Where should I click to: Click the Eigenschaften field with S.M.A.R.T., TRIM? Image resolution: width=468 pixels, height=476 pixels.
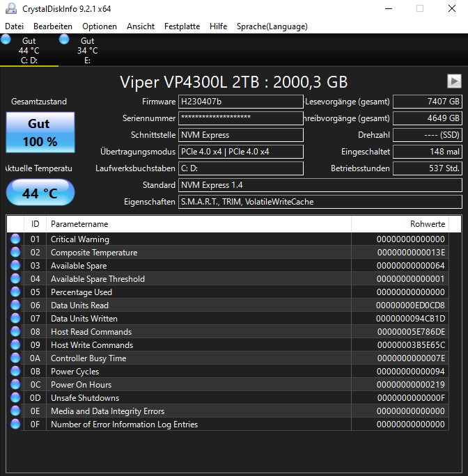point(320,202)
